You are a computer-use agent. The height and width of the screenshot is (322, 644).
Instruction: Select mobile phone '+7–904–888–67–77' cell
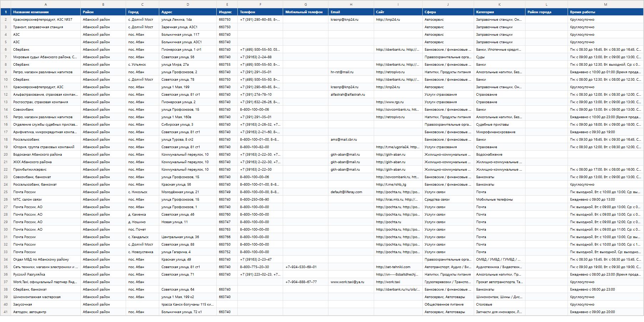[306, 282]
